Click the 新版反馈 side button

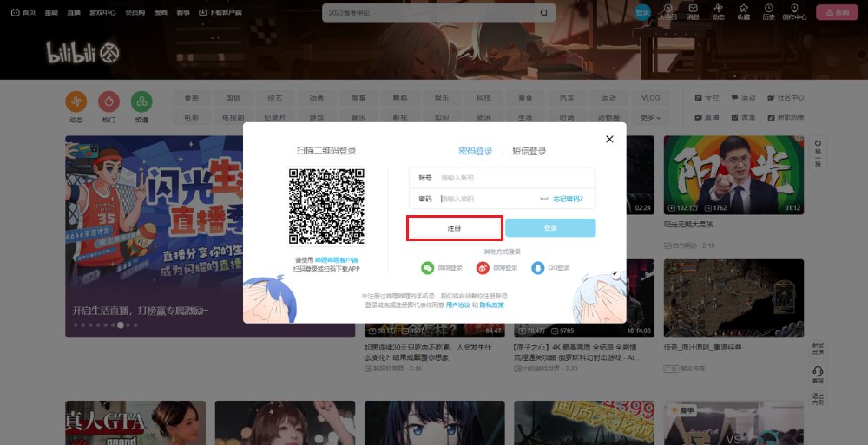click(818, 348)
